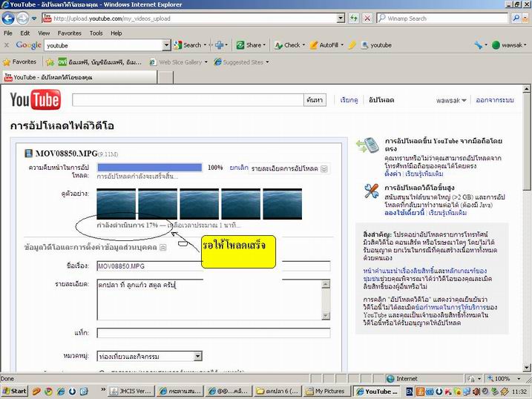
Task: Open the Web Slice Gallery favorite
Action: pyautogui.click(x=179, y=62)
